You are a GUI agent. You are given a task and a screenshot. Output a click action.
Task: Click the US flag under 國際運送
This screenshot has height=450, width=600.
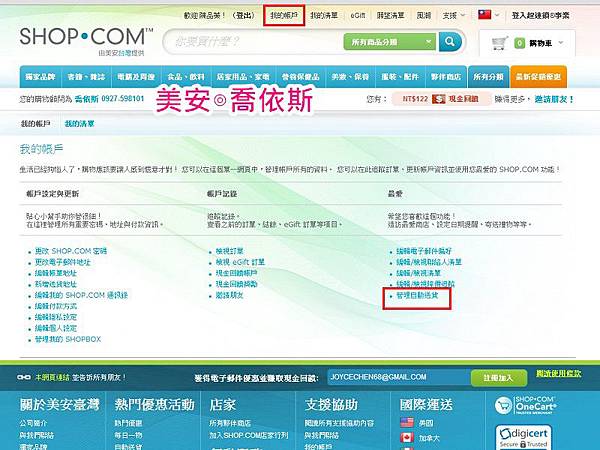407,422
